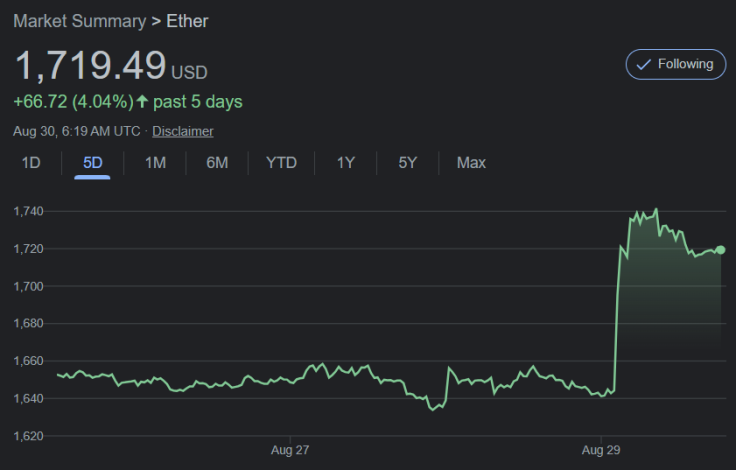Select the Max range tab
The height and width of the screenshot is (470, 736).
[471, 162]
